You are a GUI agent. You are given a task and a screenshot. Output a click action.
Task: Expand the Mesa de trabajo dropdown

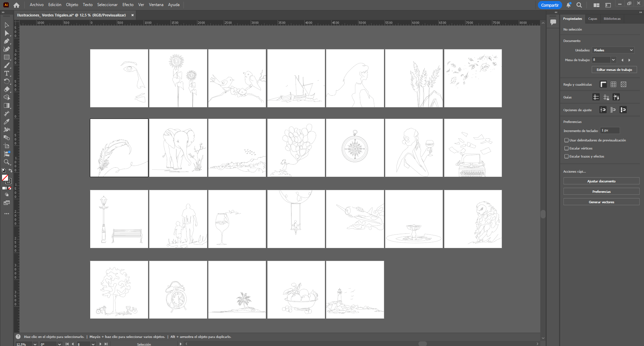613,60
